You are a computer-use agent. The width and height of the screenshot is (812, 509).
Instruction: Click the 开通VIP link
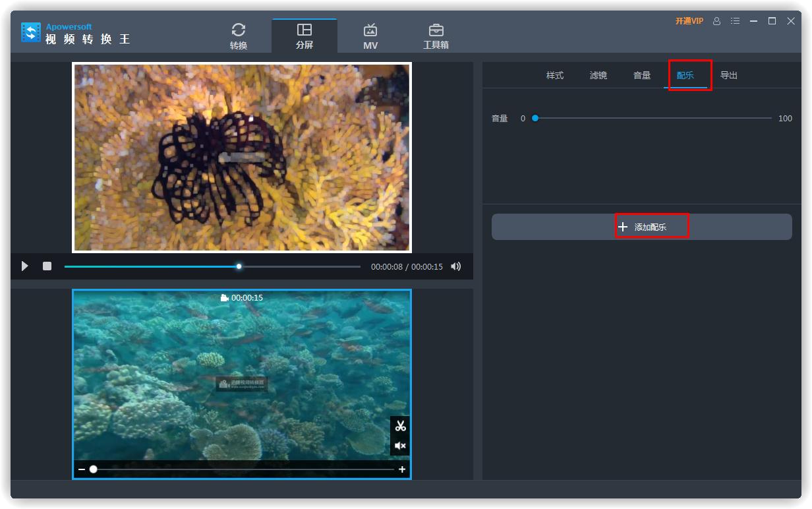point(689,21)
